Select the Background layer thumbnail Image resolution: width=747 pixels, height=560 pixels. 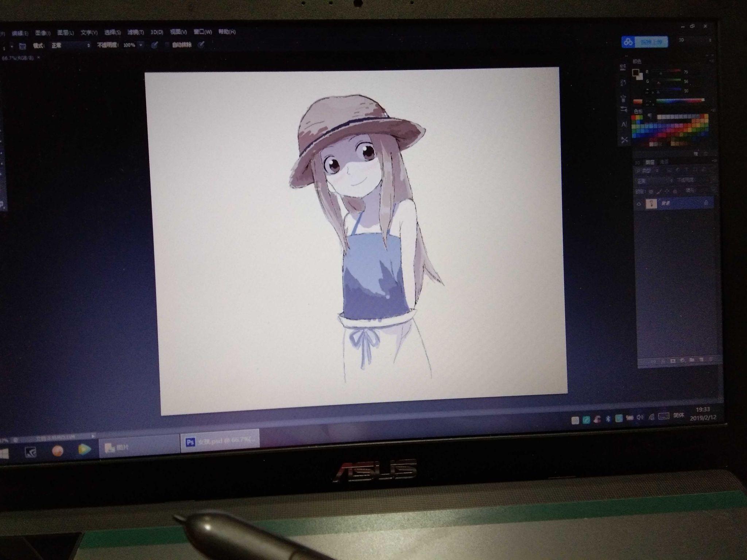tap(651, 203)
